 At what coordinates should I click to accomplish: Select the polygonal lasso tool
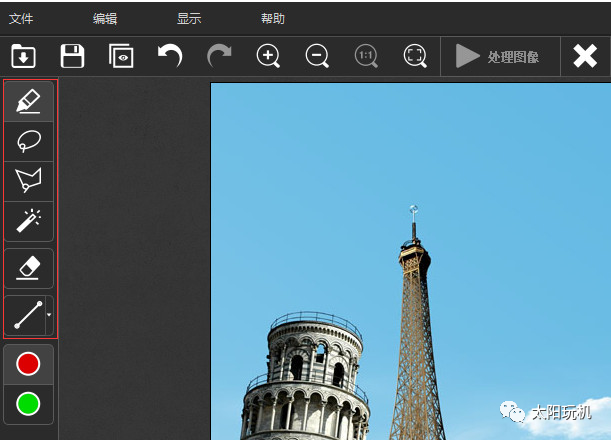(29, 181)
